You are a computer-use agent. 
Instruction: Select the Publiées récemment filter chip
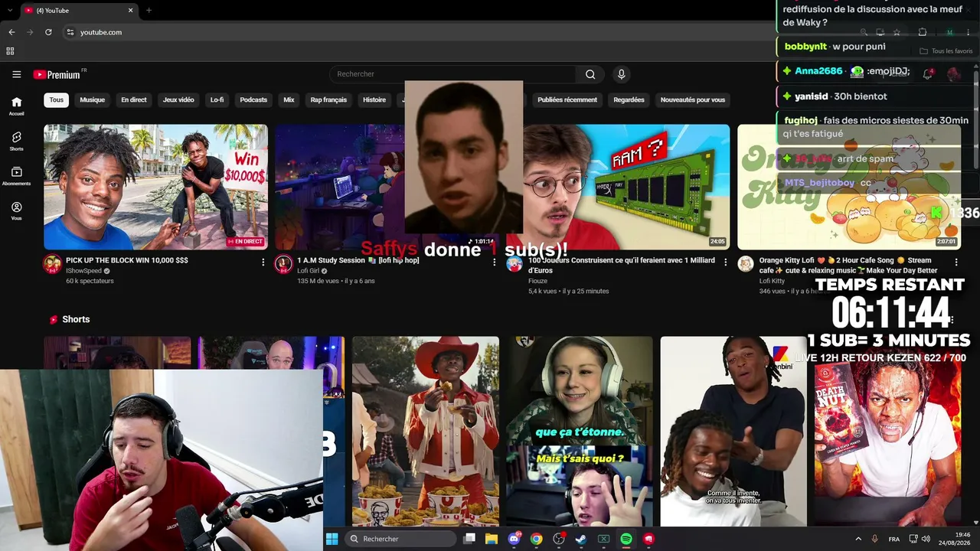click(x=567, y=99)
